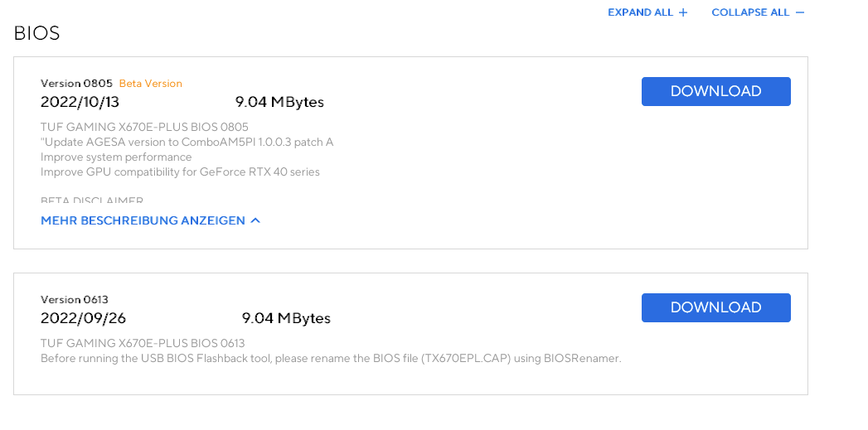The width and height of the screenshot is (868, 430).
Task: Click the 9.04 MBytes size of version 0805
Action: (279, 102)
